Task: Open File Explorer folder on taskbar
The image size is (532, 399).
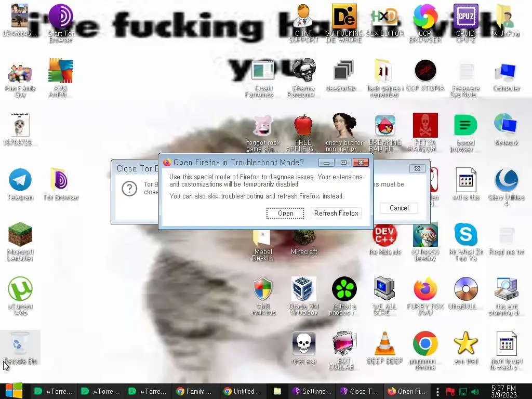Action: point(277,391)
